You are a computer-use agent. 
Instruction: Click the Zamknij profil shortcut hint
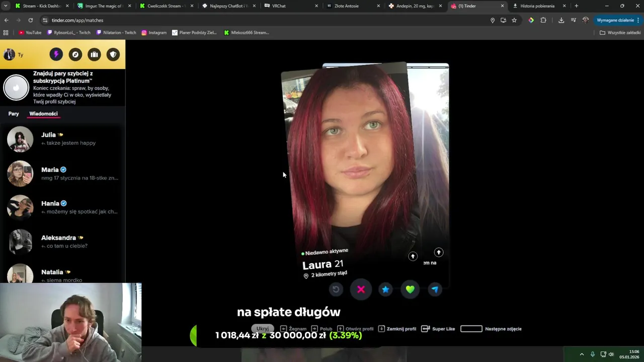[397, 329]
